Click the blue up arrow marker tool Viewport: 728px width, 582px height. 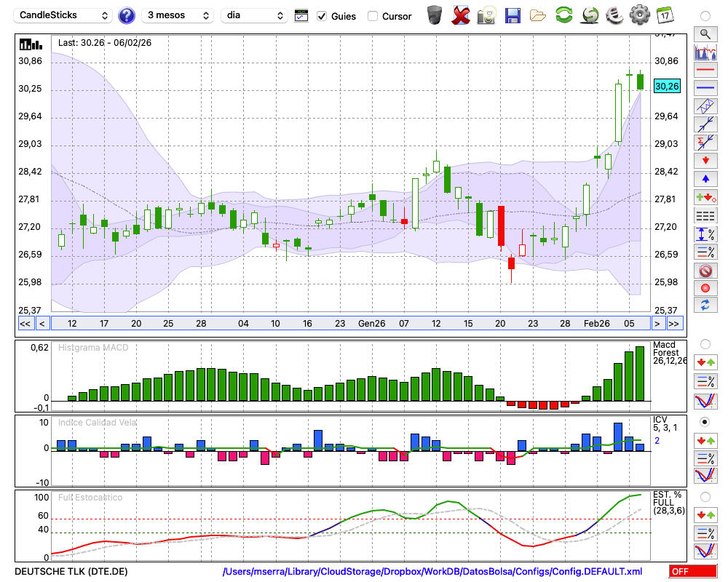coord(705,179)
